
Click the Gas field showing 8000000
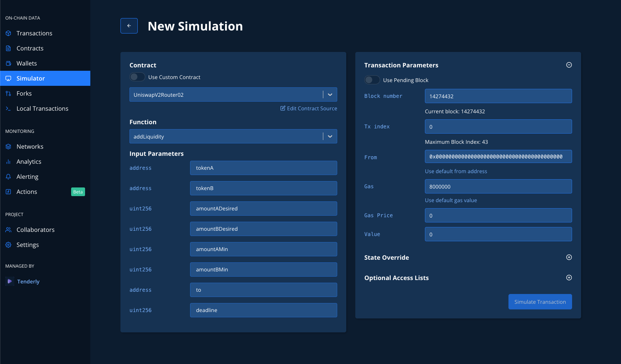point(498,186)
